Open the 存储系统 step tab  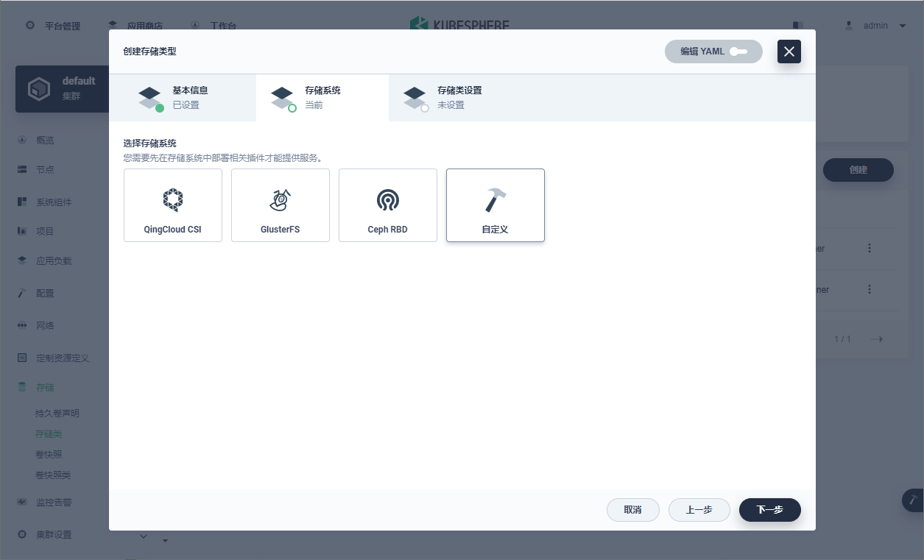[x=322, y=98]
